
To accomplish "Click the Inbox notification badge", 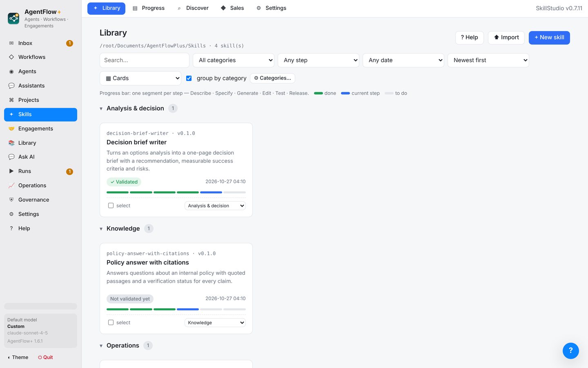I will (69, 43).
